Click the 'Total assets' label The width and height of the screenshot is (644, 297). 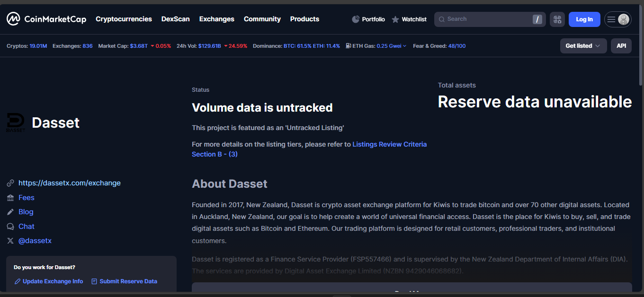click(457, 85)
